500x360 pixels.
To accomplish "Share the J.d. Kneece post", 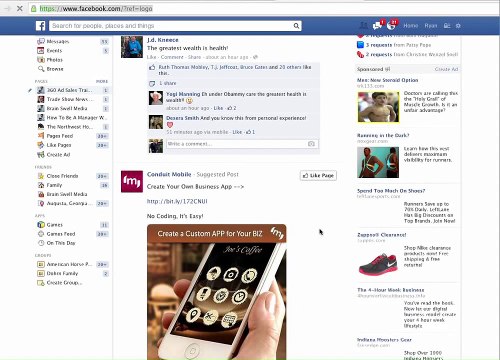I will (x=194, y=57).
